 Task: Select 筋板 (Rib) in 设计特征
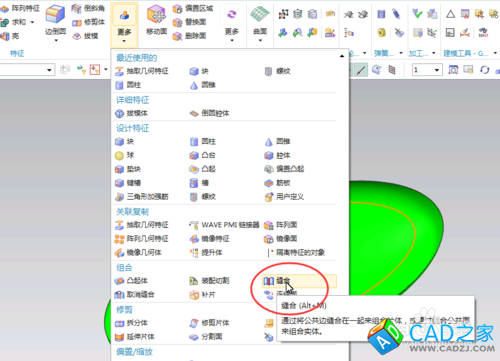[277, 183]
